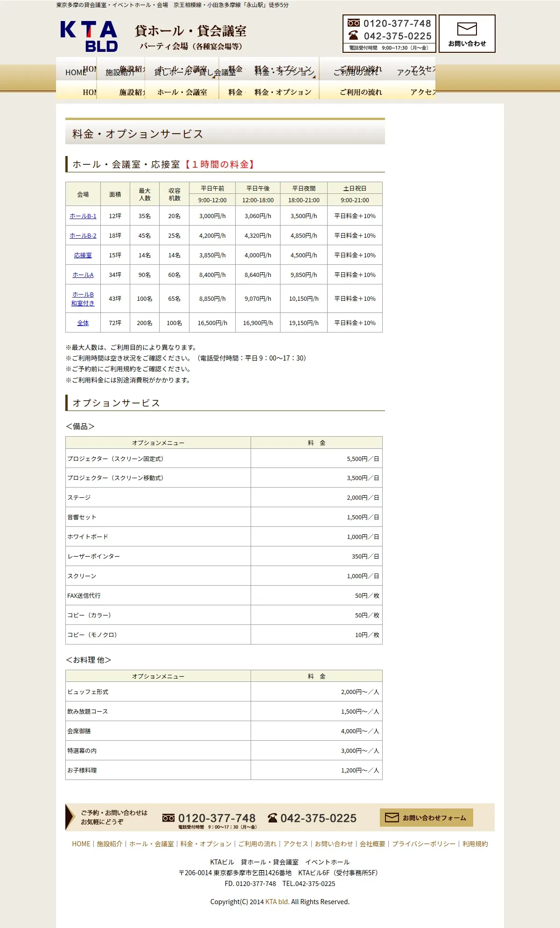Click the 16,500円/h cell for 全体
Image resolution: width=560 pixels, height=928 pixels.
click(212, 323)
